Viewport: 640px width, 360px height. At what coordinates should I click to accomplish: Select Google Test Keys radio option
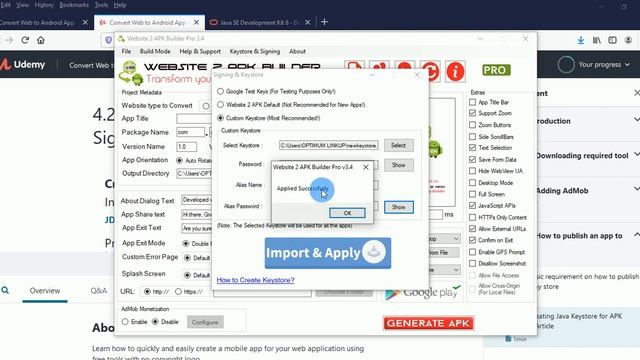point(220,91)
